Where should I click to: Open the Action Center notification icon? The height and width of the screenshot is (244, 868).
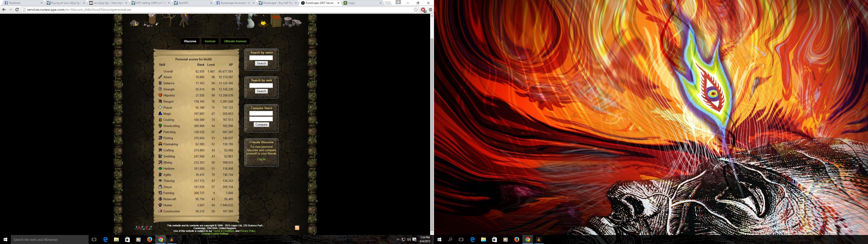click(x=415, y=240)
